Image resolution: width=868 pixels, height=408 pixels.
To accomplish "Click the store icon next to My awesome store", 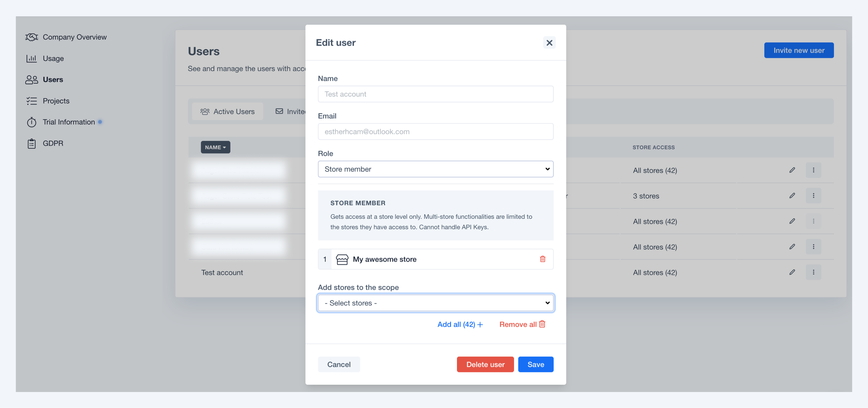I will click(x=342, y=259).
